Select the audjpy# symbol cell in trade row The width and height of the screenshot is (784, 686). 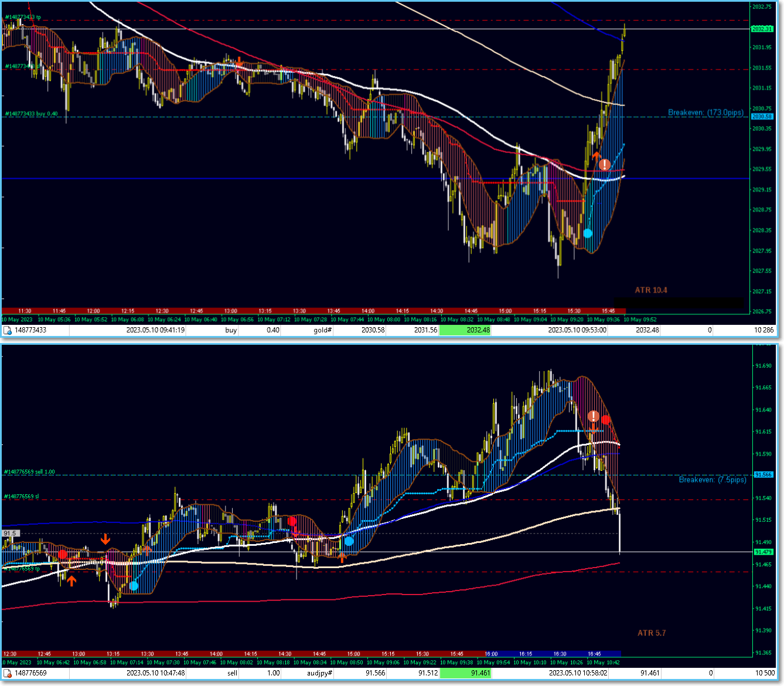320,673
